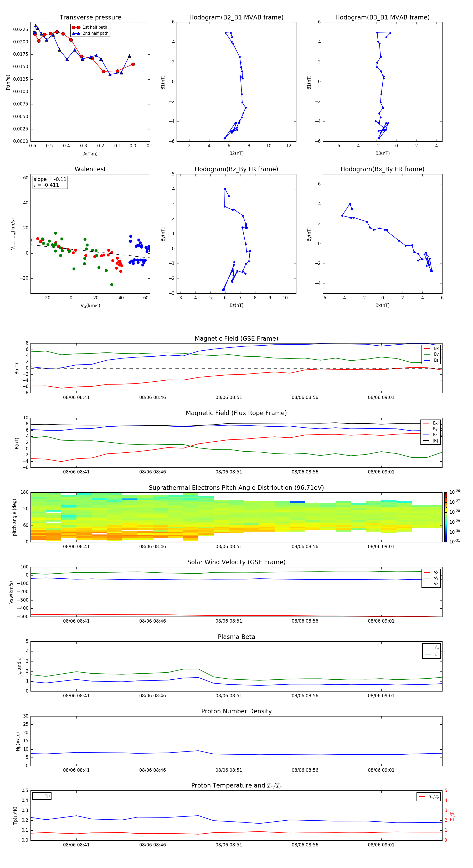Click the 'βp' legend entry in Plasma Beta
The height and width of the screenshot is (868, 473).
[432, 647]
